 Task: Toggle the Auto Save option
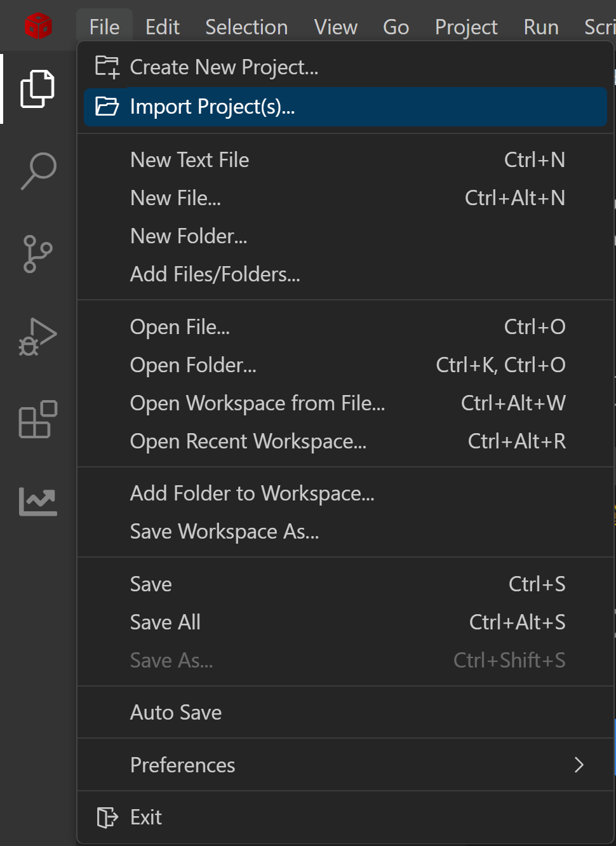176,713
